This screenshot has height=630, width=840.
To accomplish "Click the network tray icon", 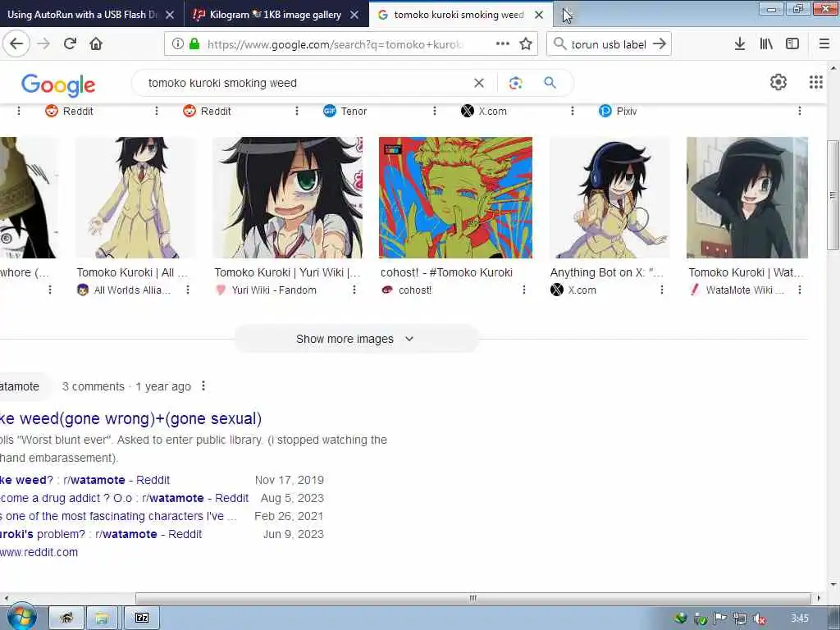I will (740, 619).
